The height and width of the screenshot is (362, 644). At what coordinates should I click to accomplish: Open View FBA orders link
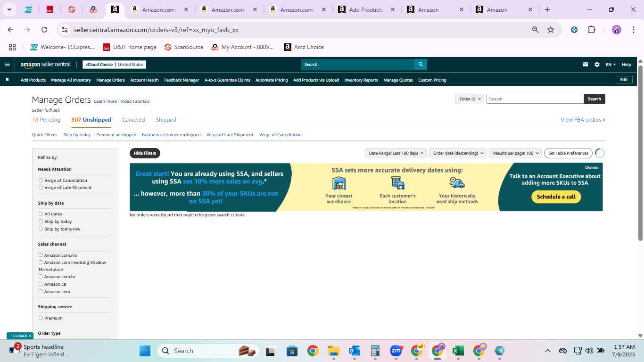click(583, 120)
